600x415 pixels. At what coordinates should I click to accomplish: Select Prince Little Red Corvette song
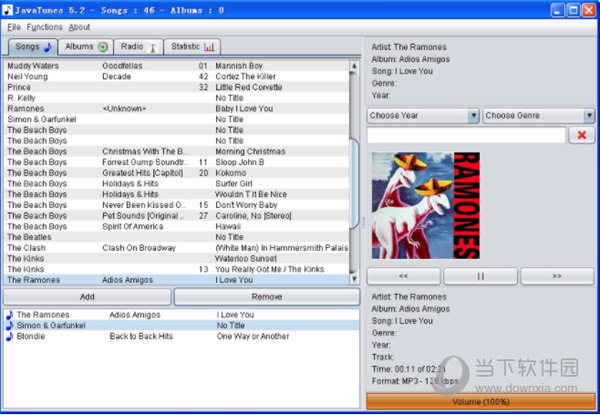coord(176,87)
